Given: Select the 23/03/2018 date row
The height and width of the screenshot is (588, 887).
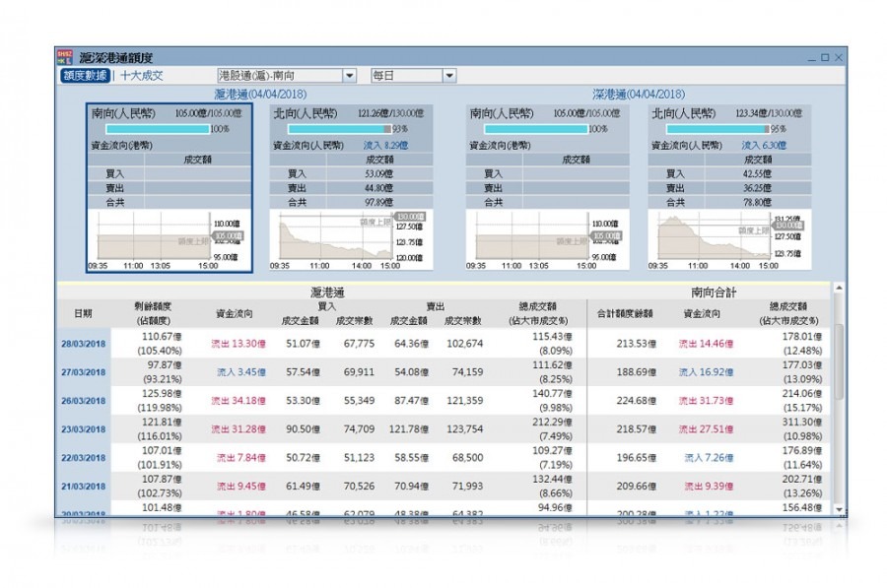Looking at the screenshot, I should coord(83,429).
